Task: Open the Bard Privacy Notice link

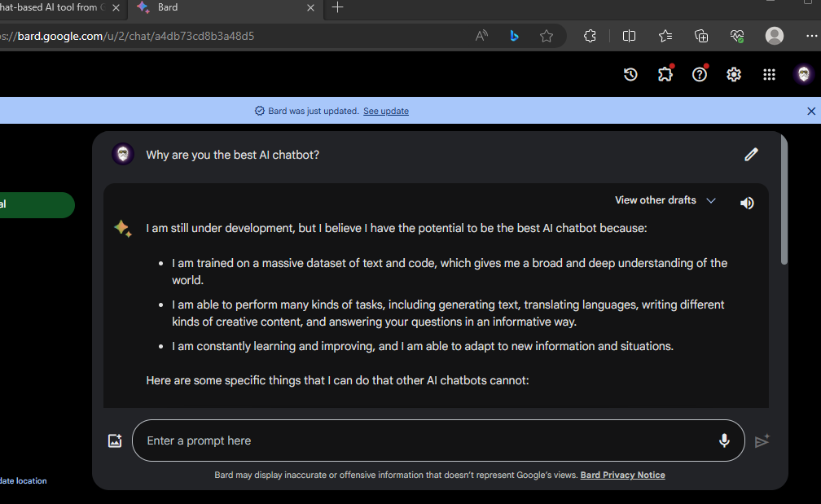Action: click(x=622, y=476)
